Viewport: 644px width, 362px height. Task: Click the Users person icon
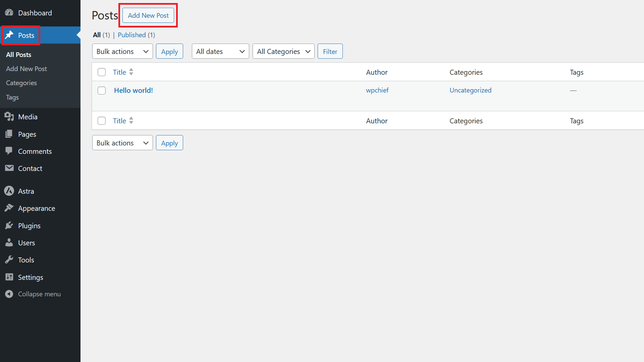pos(9,243)
